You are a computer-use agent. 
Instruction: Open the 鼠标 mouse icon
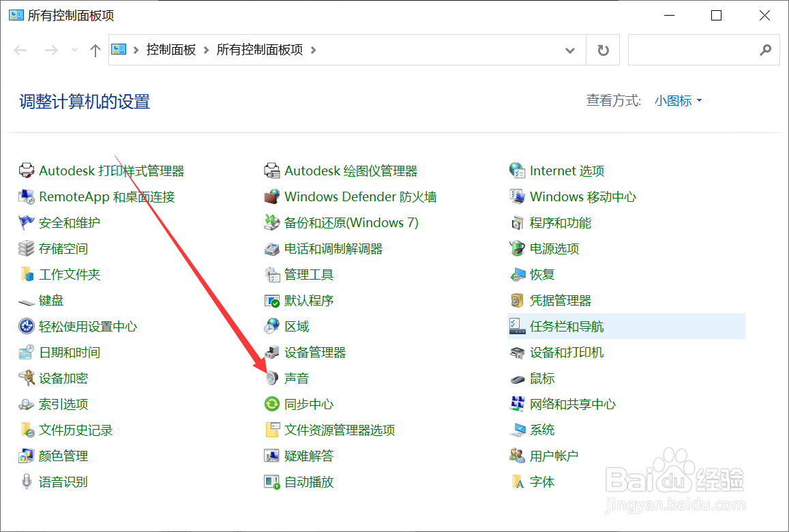click(518, 379)
